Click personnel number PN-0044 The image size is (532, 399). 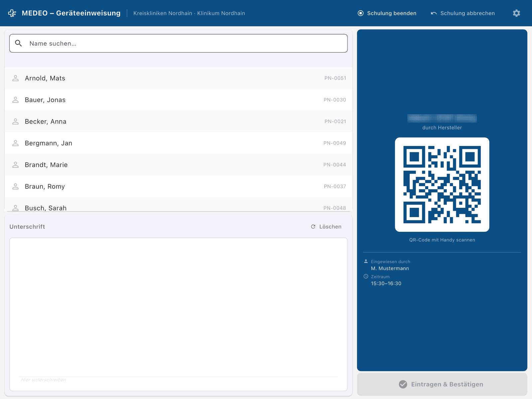[335, 165]
